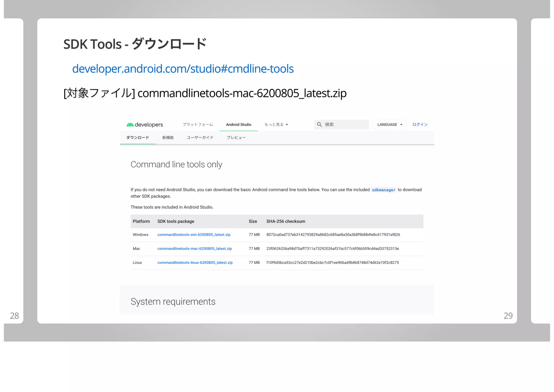Expand the もっと見る dropdown

[276, 124]
